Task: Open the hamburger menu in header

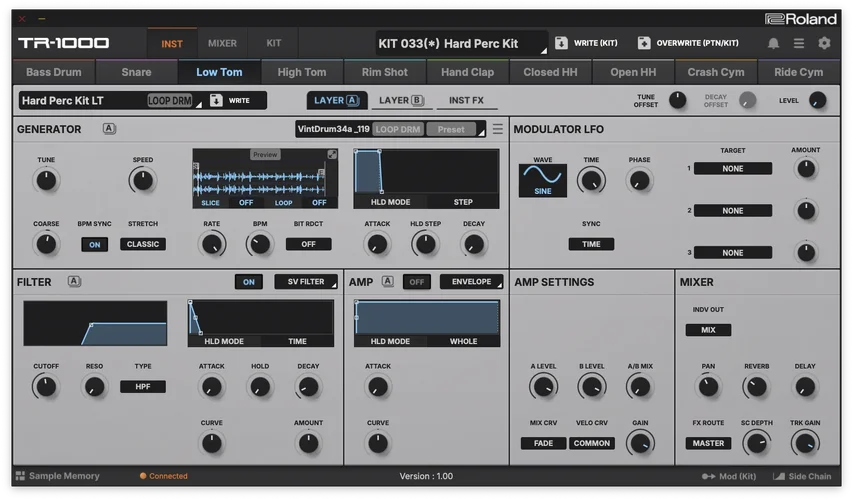Action: click(x=798, y=43)
